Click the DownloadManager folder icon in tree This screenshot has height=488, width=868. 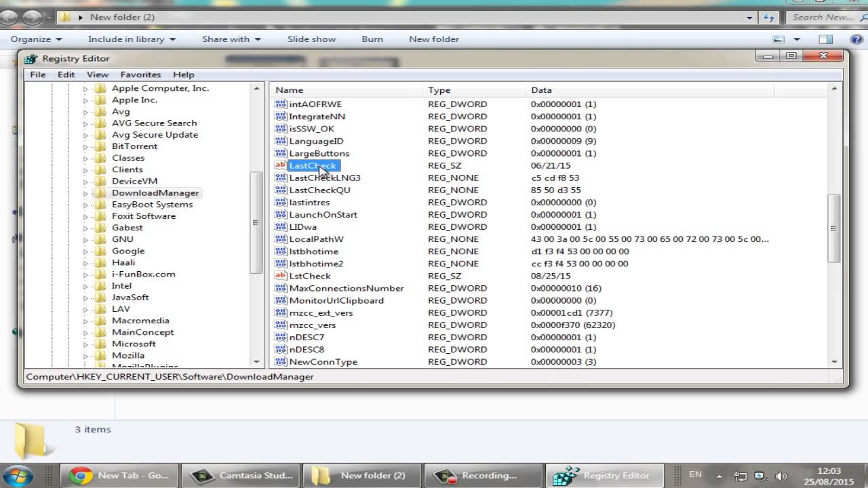click(100, 192)
